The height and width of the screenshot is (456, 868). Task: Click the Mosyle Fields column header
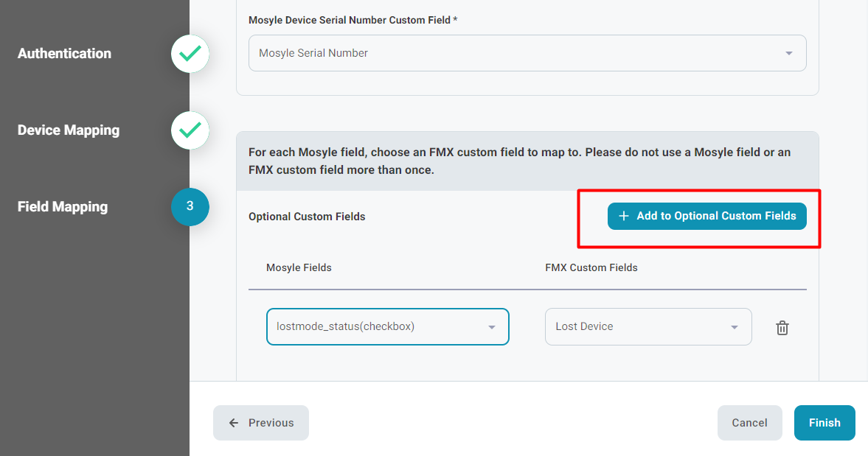pos(299,267)
